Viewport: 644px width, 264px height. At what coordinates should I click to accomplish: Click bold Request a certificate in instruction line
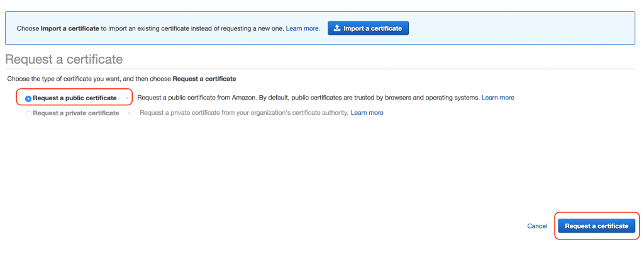(204, 79)
